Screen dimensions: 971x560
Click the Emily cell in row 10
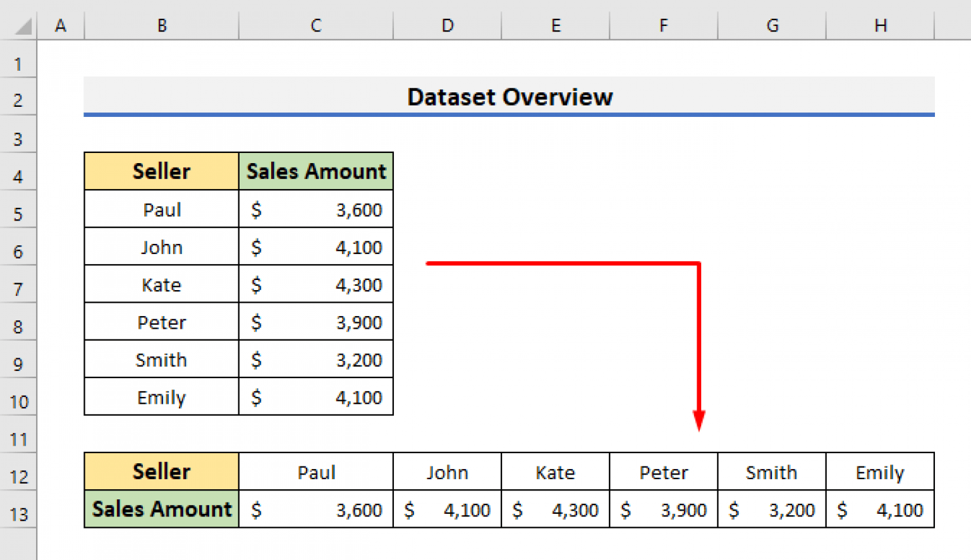161,397
